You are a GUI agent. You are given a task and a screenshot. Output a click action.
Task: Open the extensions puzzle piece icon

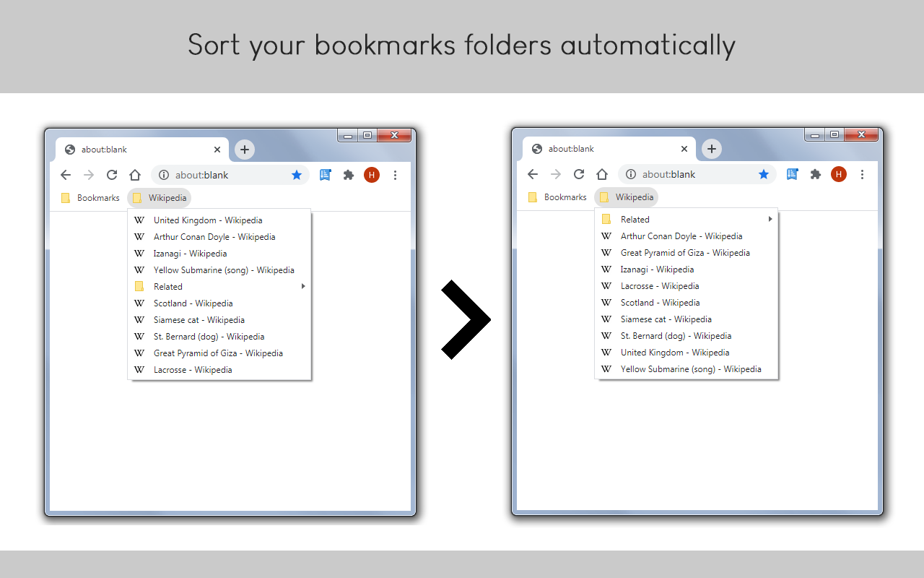(x=349, y=175)
